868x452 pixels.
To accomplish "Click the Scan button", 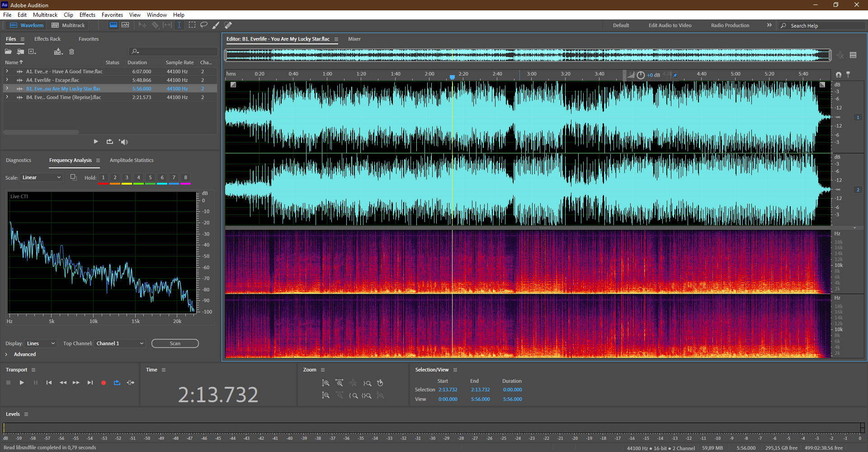I will coord(175,343).
